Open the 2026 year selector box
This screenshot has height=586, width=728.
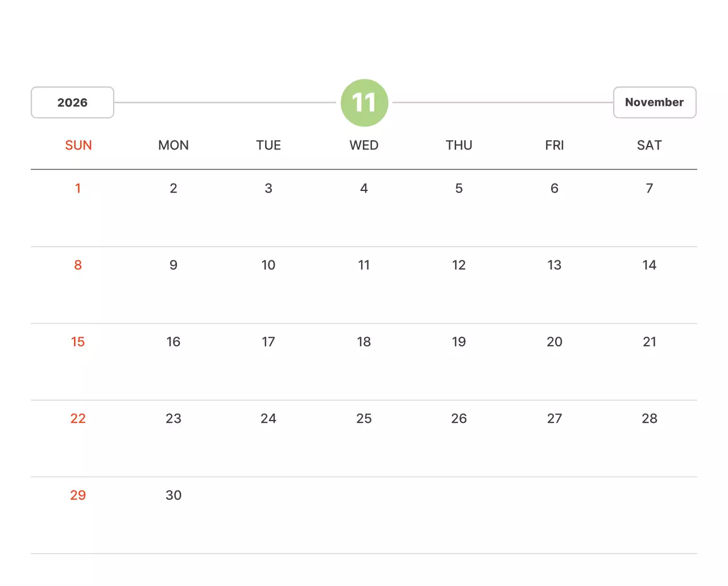tap(72, 102)
